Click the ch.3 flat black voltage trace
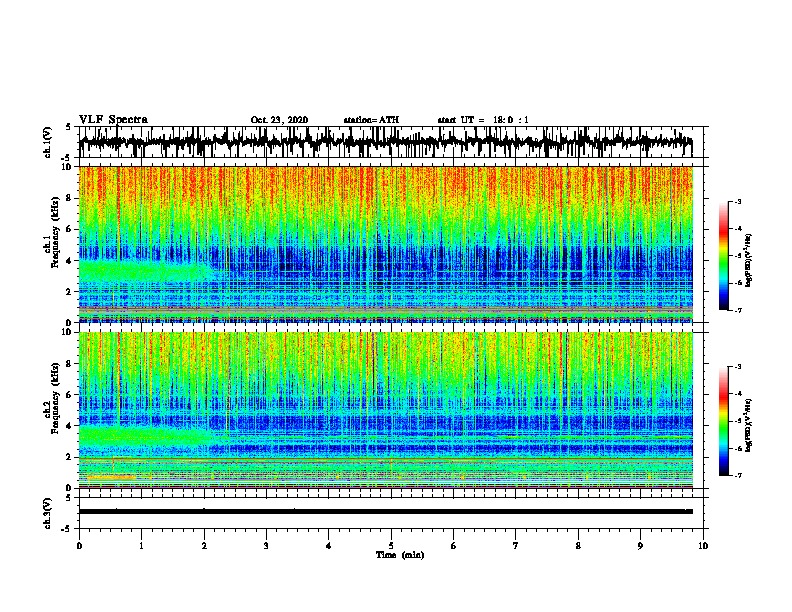Viewport: 792px width, 612px height. tap(385, 512)
